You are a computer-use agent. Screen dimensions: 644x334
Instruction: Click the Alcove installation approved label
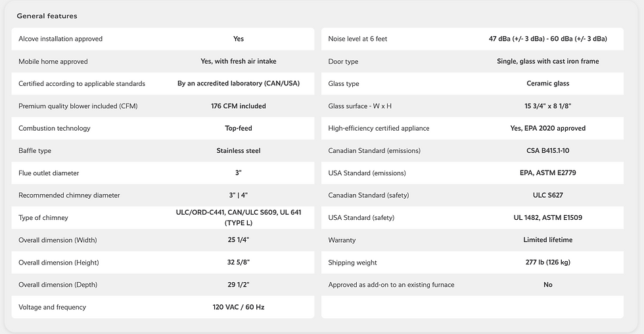pyautogui.click(x=60, y=39)
